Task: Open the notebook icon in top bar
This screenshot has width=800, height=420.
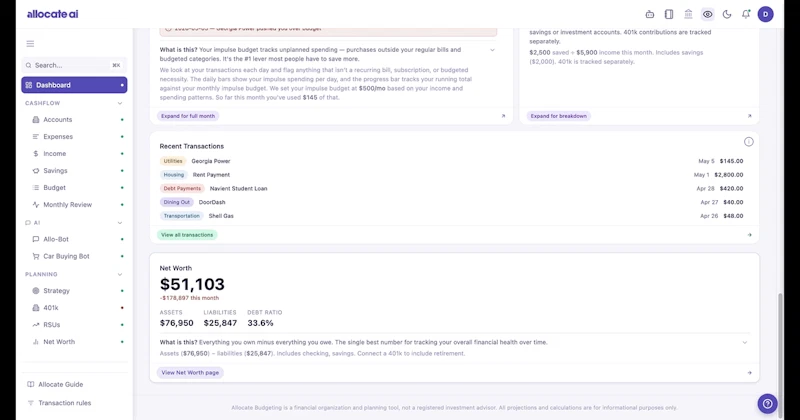Action: [x=669, y=14]
